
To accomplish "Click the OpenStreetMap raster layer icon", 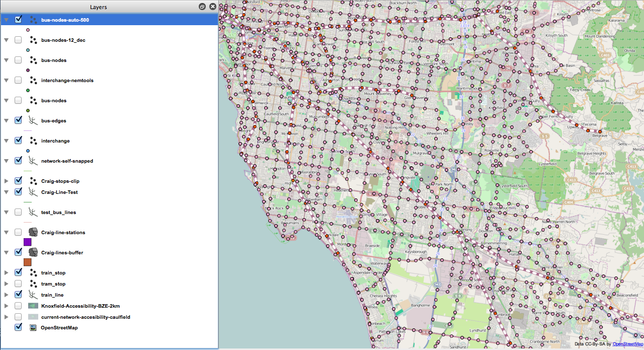I will (x=33, y=327).
